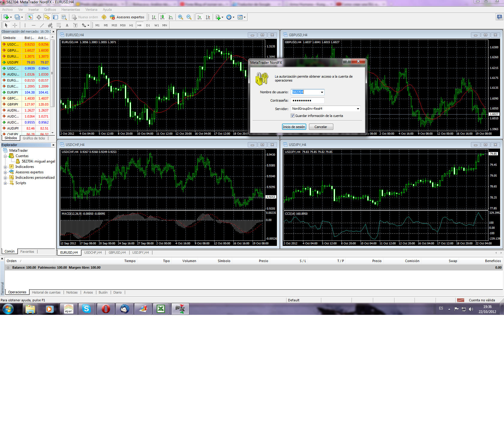Toggle the Data Window crosshair-circle icon
Screen dimensions: 504x424
39,17
